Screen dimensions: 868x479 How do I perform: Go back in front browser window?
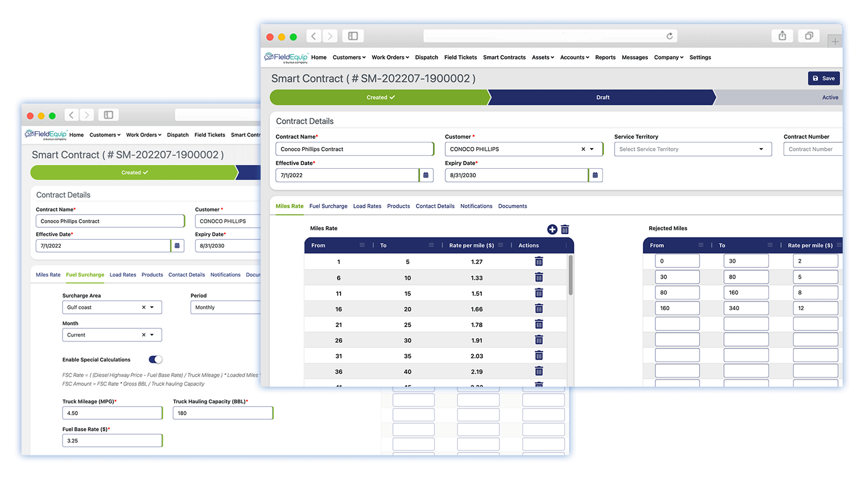(314, 36)
